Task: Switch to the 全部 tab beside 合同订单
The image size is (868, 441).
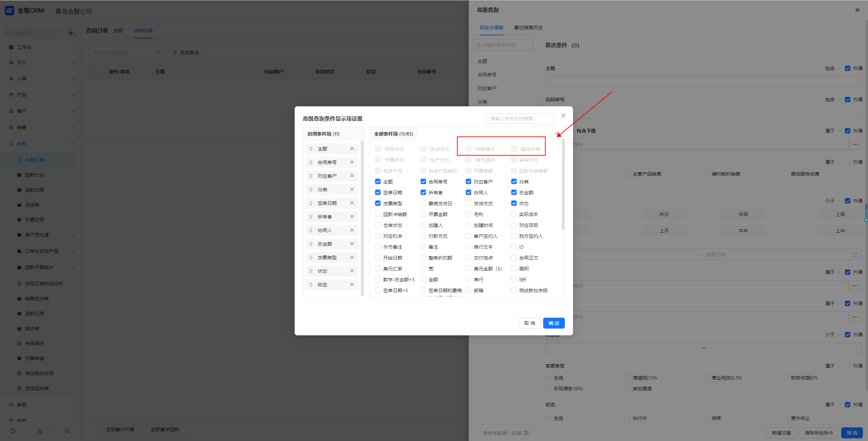Action: 118,31
